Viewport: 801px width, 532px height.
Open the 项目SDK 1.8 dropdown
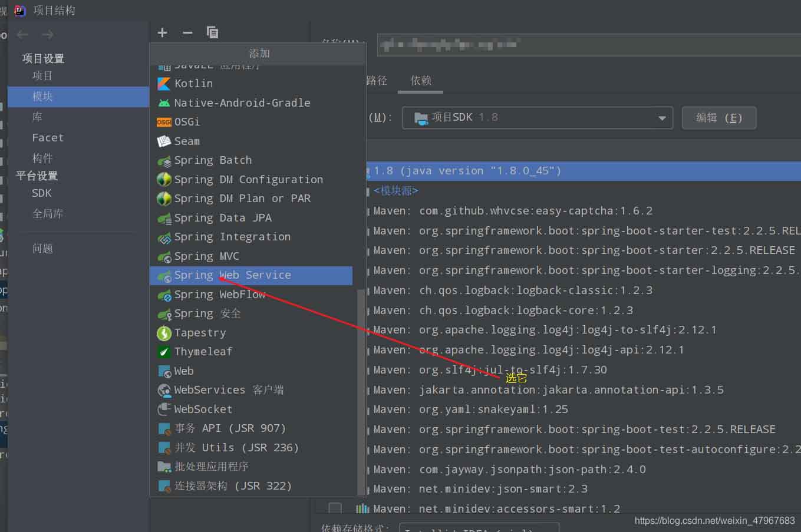click(x=537, y=117)
